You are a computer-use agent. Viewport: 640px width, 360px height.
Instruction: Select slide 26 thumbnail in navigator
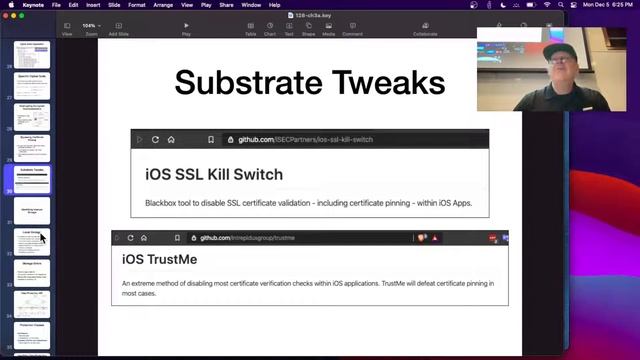(x=32, y=55)
